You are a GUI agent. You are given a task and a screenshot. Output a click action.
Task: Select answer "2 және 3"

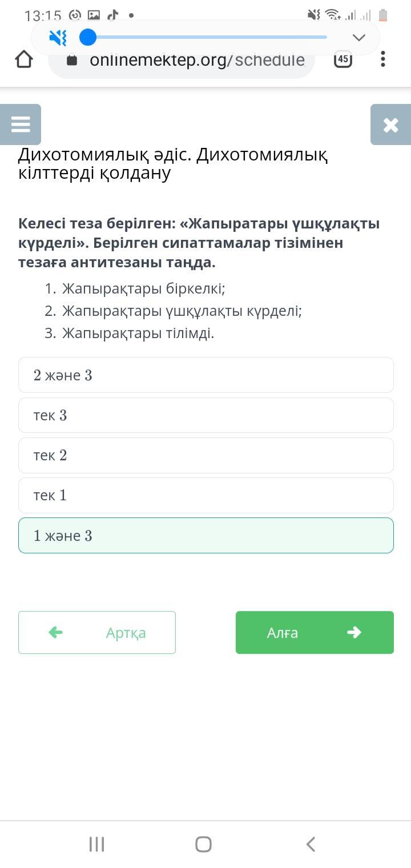(x=205, y=375)
